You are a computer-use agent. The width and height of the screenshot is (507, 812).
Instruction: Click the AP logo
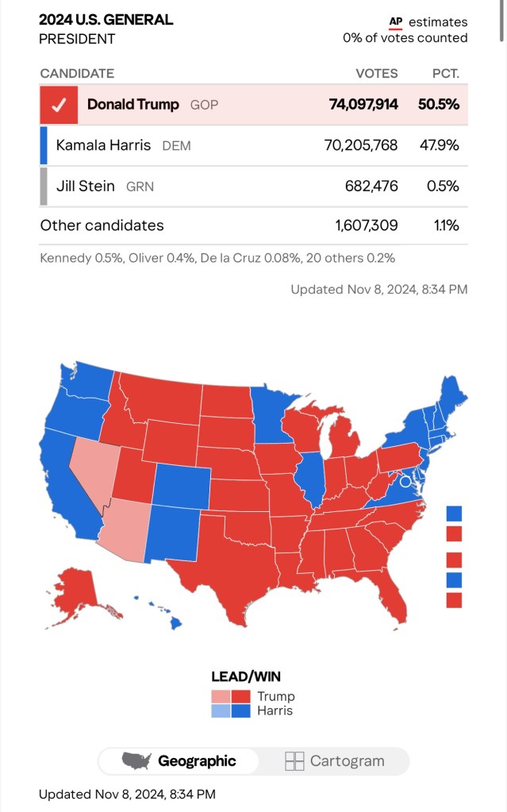(396, 22)
